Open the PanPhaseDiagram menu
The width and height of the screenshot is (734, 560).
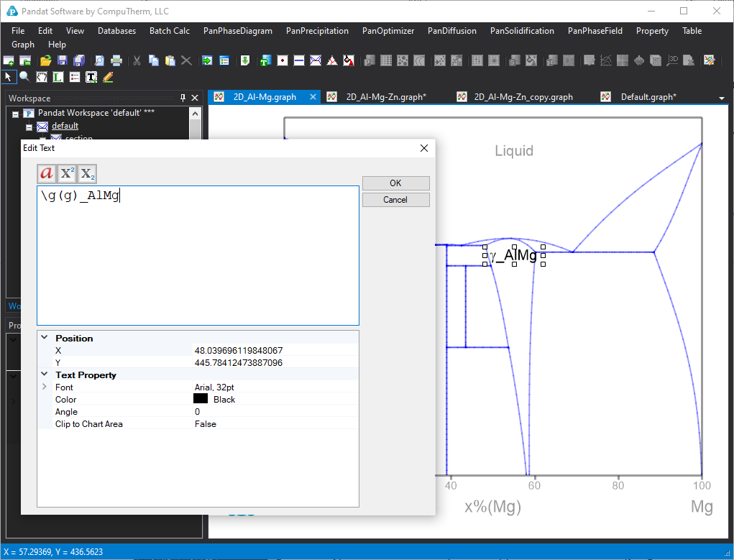pyautogui.click(x=237, y=31)
